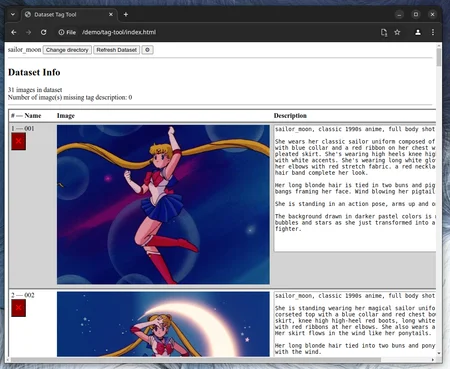Go back with the browser arrow

[14, 32]
